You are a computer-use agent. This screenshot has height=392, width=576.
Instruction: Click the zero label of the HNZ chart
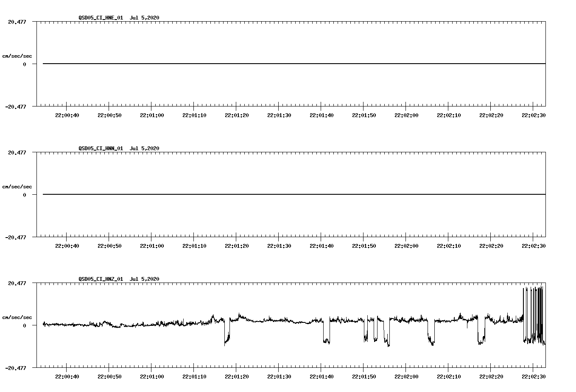(25, 325)
